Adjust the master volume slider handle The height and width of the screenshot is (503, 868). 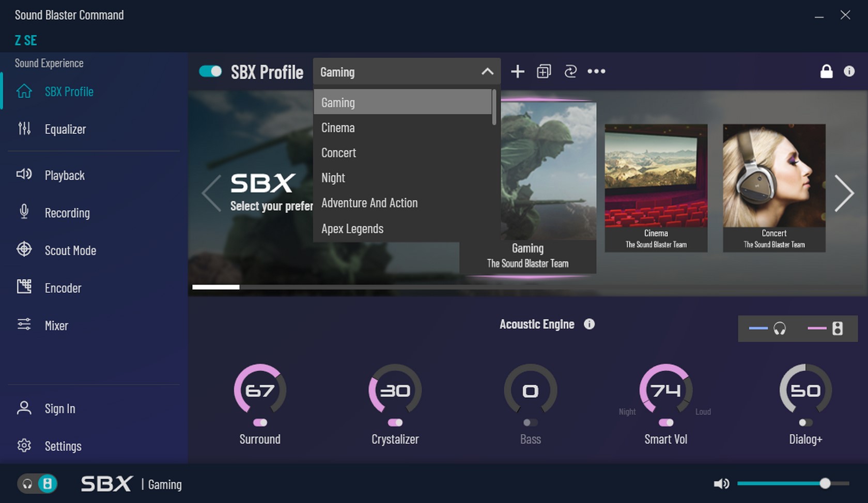tap(825, 483)
